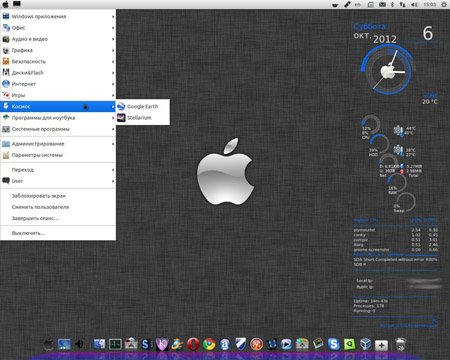Open the desktop monitor icon in dock
This screenshot has height=360, width=450.
point(64,344)
